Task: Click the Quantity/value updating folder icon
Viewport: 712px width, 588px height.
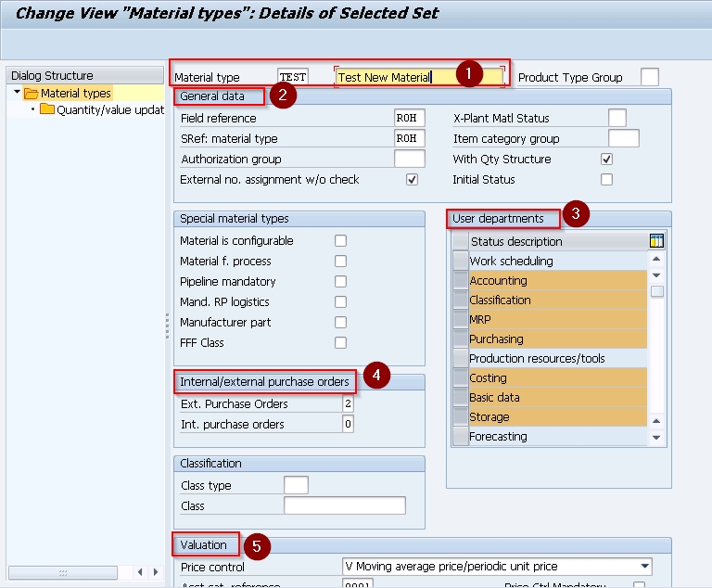Action: tap(47, 109)
